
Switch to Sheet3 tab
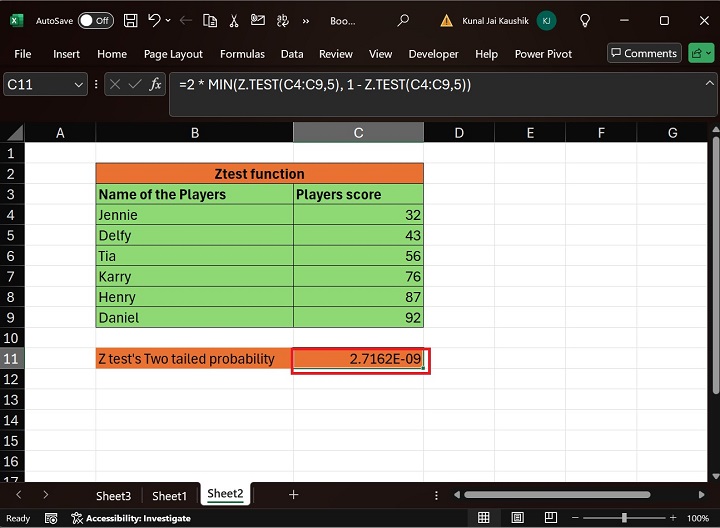coord(113,496)
